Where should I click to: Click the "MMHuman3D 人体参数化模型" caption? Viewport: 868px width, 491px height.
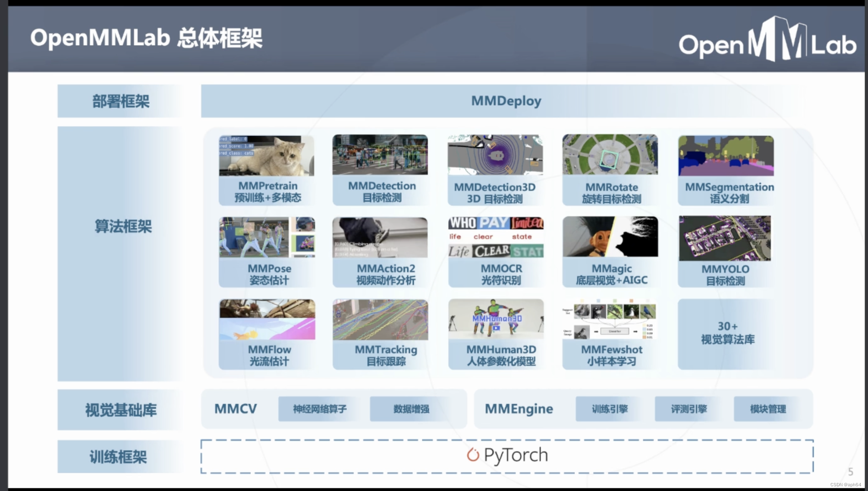[501, 356]
